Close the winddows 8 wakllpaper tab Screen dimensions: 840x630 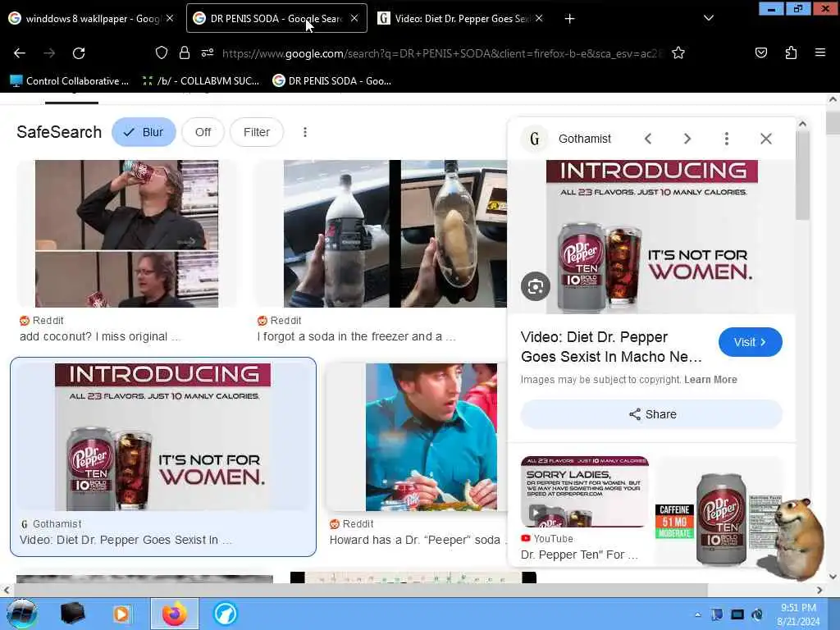point(170,18)
